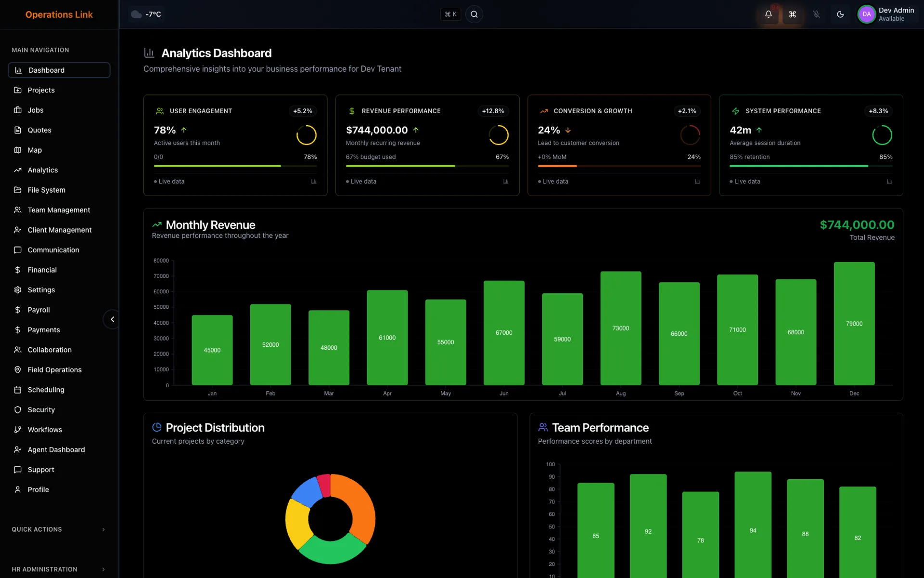This screenshot has width=924, height=578.
Task: Open the Financial dollar icon
Action: (18, 270)
